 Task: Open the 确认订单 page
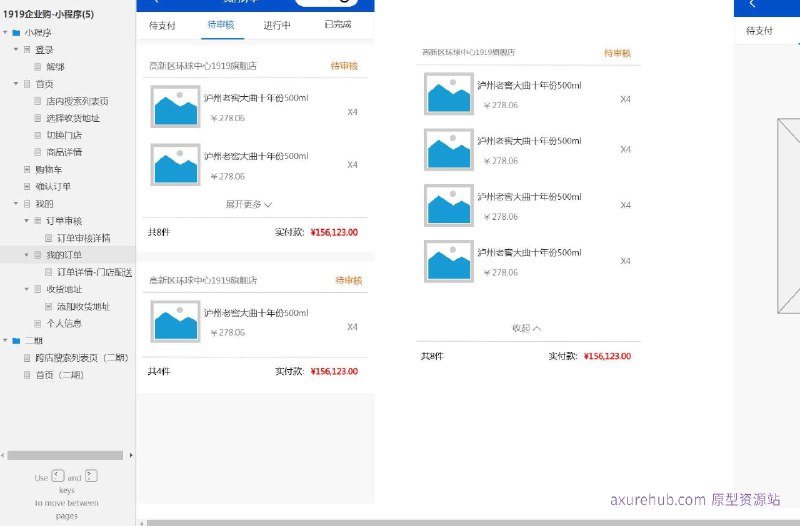click(53, 187)
